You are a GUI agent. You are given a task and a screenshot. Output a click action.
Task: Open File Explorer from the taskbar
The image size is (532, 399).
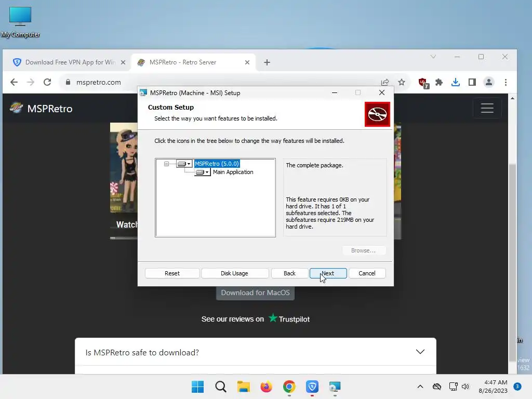coord(243,387)
